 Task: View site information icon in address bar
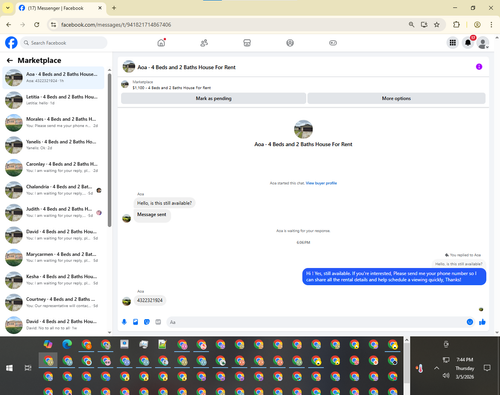[53, 25]
